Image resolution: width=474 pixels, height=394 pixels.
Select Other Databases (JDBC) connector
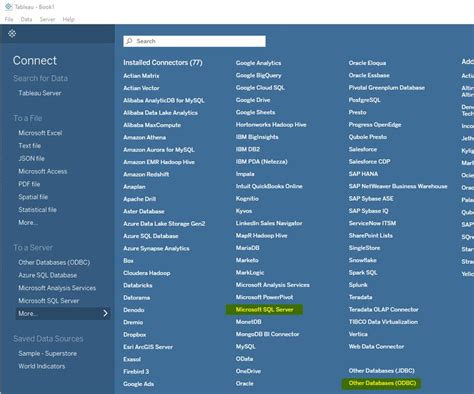pos(381,371)
